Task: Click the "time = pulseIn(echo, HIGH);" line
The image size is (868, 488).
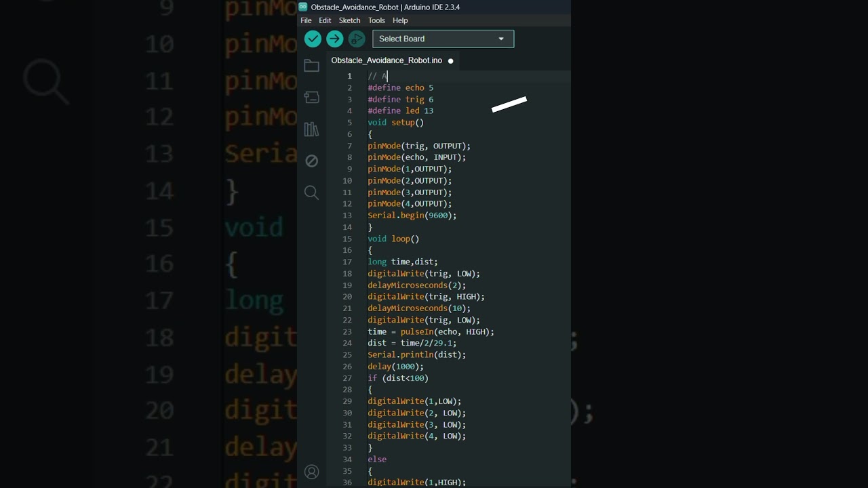Action: [x=431, y=331]
